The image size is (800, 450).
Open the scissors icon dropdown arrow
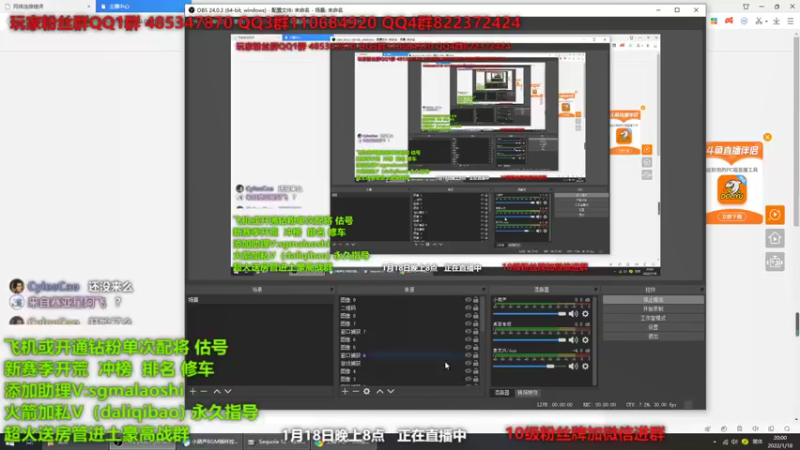coord(766,21)
